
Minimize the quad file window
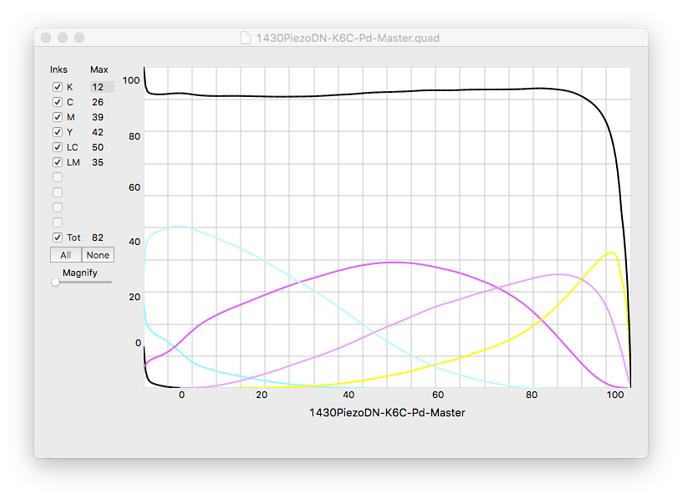63,37
